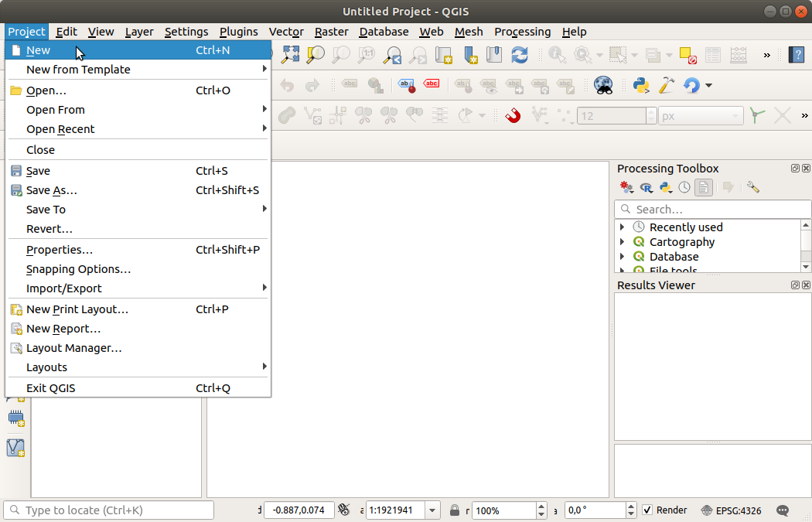
Task: Open the map scale dropdown
Action: (x=432, y=510)
